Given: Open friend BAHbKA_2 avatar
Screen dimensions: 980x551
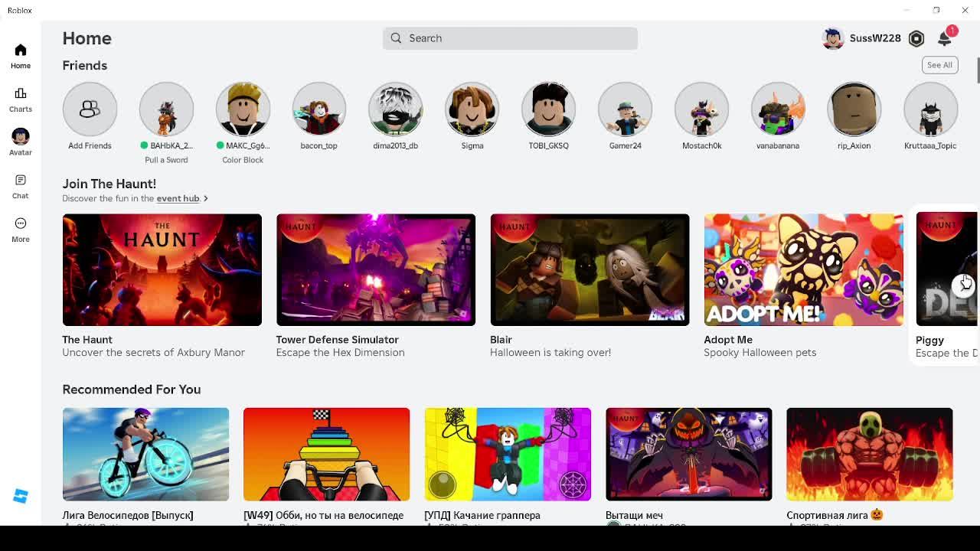Looking at the screenshot, I should pos(166,109).
